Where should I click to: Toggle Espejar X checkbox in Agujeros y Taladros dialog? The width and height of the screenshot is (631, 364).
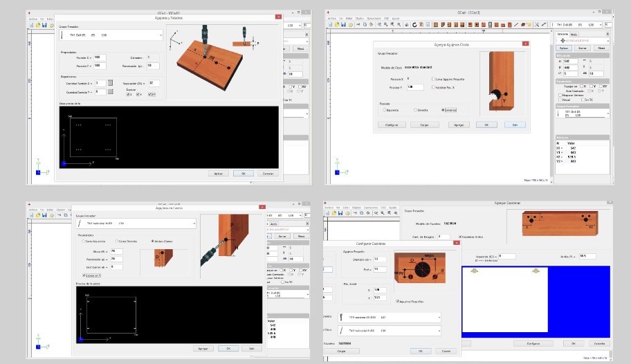128,94
